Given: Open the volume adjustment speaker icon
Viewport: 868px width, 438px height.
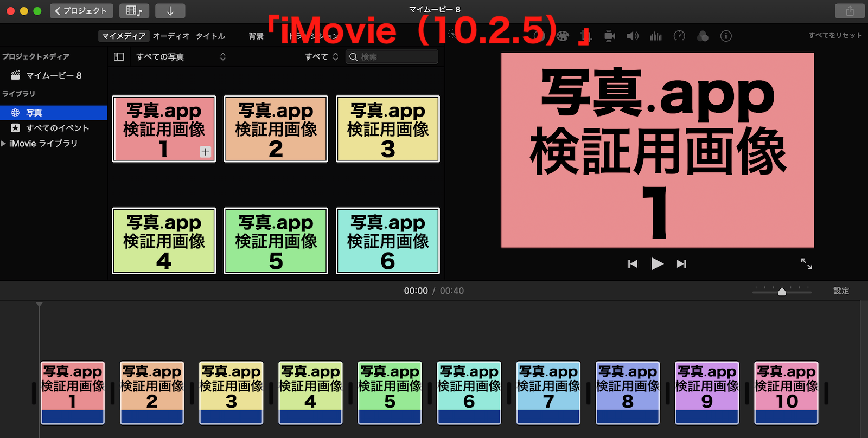Looking at the screenshot, I should pos(633,36).
